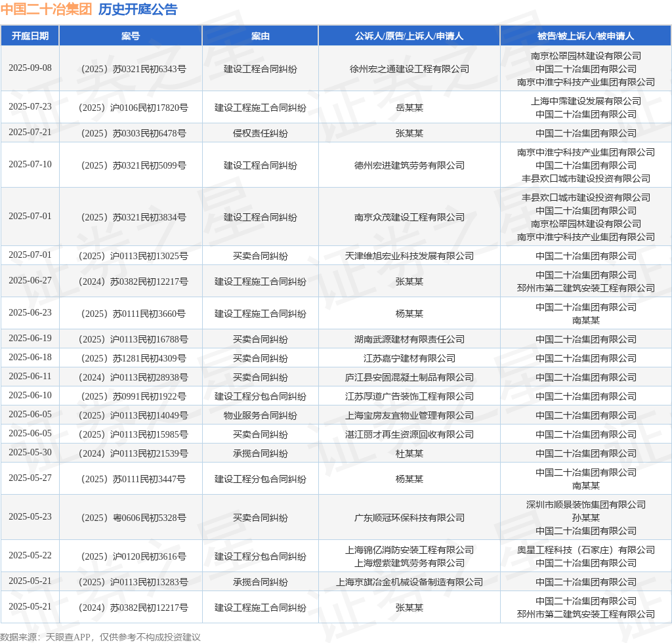Screen dimensions: 672x643
Task: Click plaintiff '广东顺冠环保科技有限公司'
Action: tap(409, 518)
